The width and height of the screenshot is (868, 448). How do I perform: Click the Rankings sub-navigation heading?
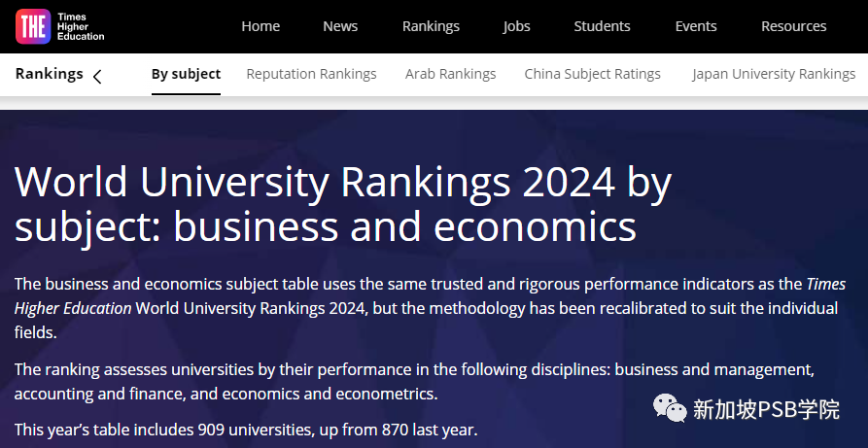click(50, 74)
